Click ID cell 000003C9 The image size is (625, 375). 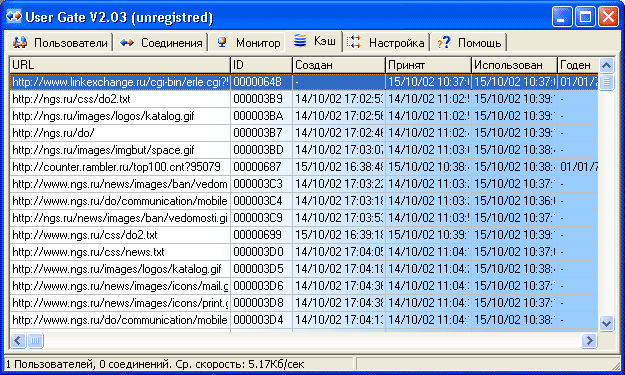click(x=261, y=218)
